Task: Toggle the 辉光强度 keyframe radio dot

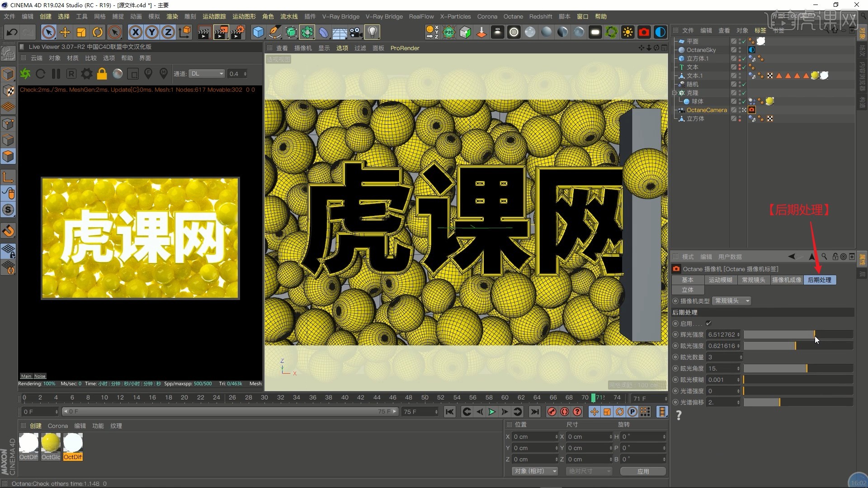Action: (675, 335)
